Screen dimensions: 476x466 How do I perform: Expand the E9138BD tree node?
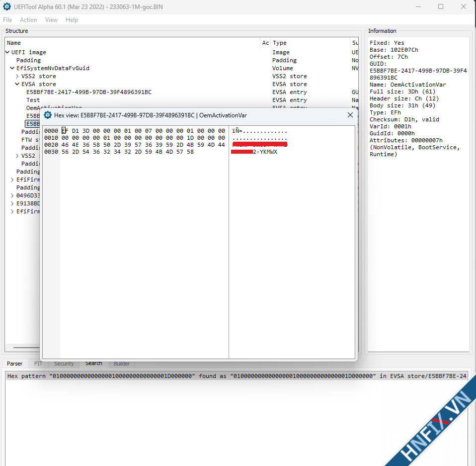coord(12,203)
